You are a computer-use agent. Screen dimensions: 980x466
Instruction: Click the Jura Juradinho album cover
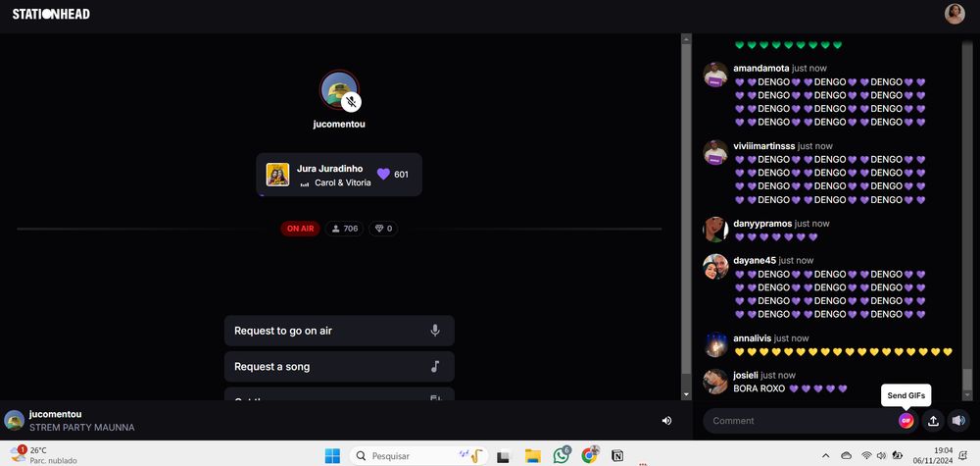pyautogui.click(x=277, y=175)
